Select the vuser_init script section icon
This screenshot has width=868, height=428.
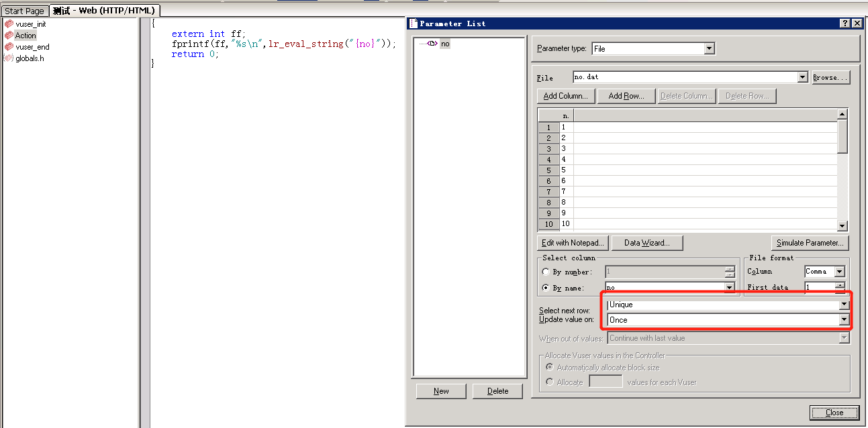[9, 23]
